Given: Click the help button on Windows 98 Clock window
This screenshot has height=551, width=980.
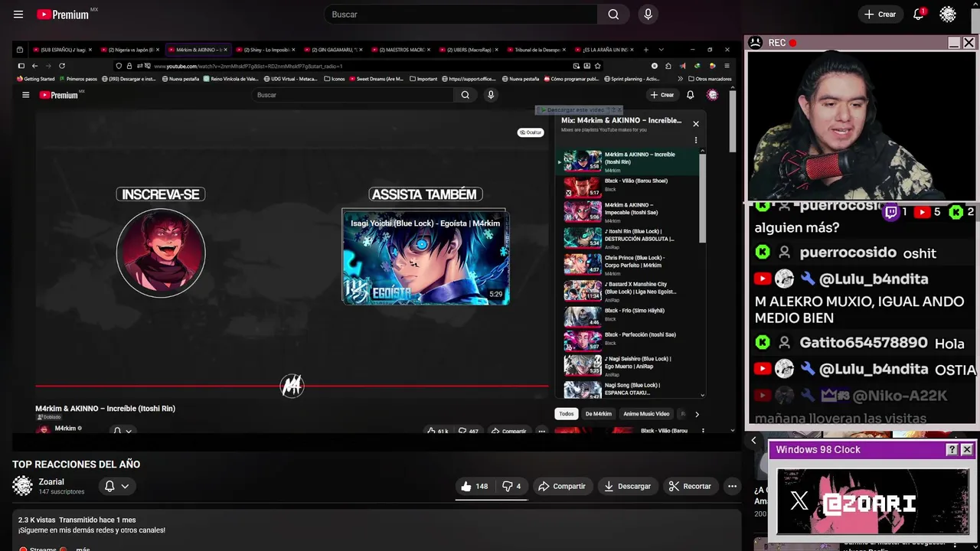Looking at the screenshot, I should click(x=952, y=450).
